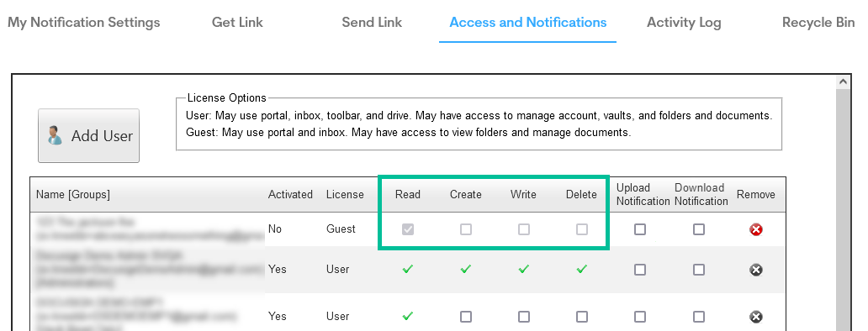Click the 'No' activated cell in the Guest row
868x331 pixels.
pyautogui.click(x=274, y=229)
